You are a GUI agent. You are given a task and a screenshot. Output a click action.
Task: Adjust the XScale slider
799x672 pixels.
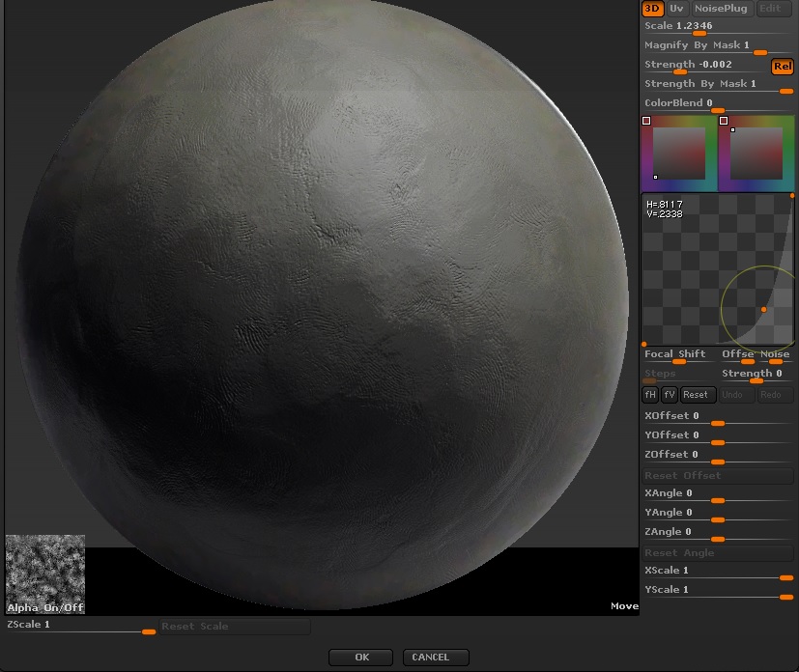(x=718, y=572)
